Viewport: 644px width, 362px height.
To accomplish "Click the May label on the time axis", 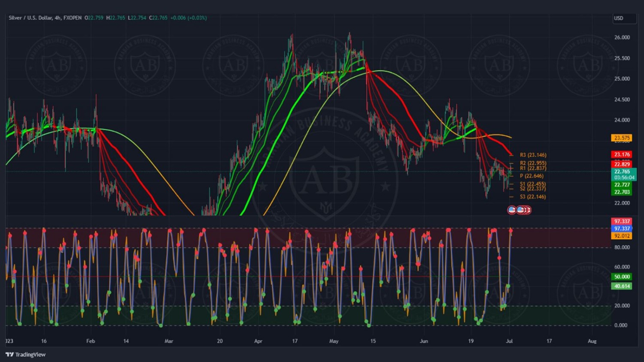I will pos(334,341).
